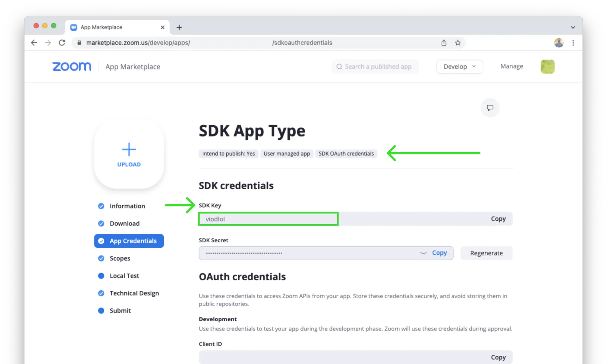Open the Develop dropdown
This screenshot has width=607, height=364.
tap(459, 66)
